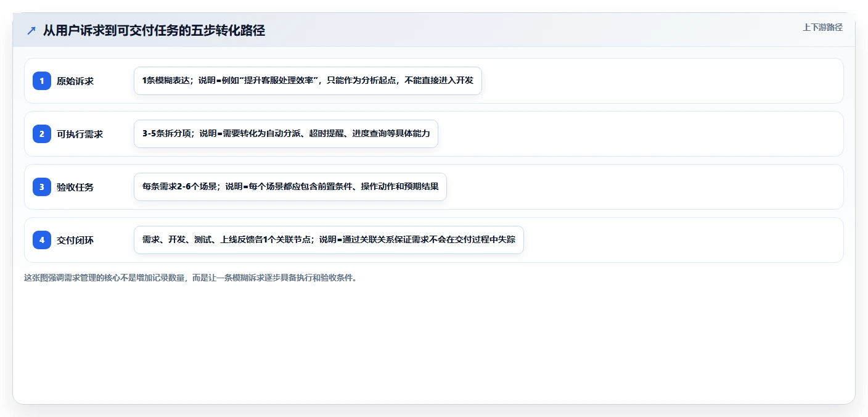This screenshot has width=868, height=417.
Task: Select the 可执行需求 step label
Action: [x=80, y=134]
